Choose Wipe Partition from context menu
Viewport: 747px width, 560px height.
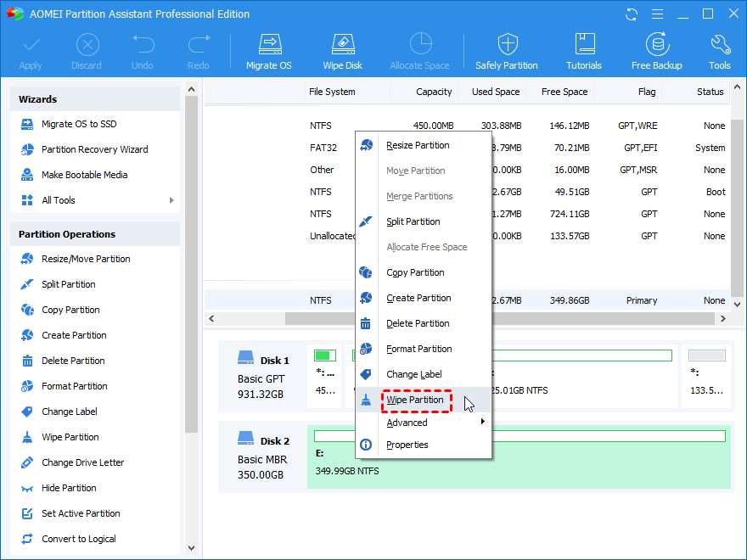coord(415,400)
